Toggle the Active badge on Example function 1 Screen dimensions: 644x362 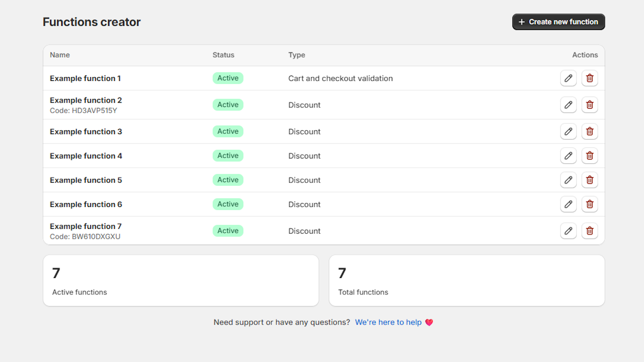pyautogui.click(x=228, y=78)
